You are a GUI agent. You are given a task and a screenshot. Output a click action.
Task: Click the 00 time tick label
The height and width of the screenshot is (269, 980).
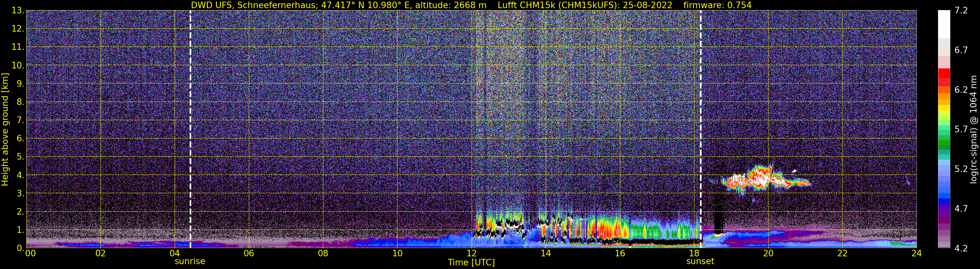click(x=31, y=253)
